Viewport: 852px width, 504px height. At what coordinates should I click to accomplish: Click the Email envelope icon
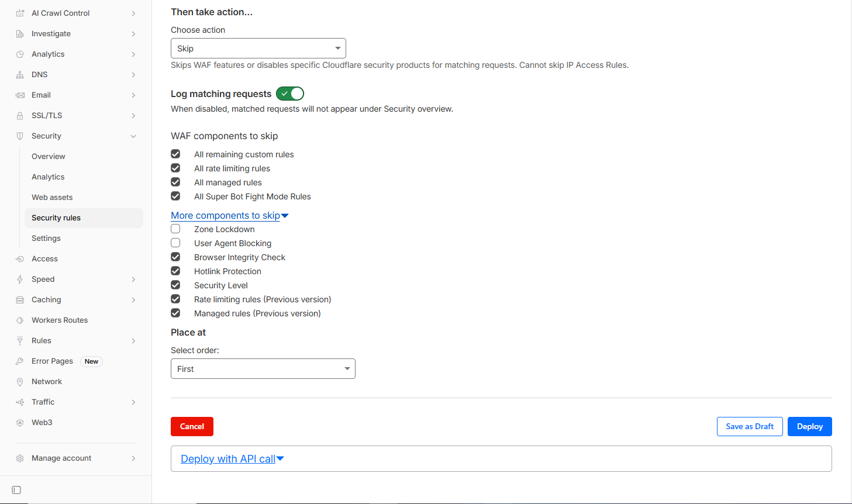click(20, 95)
